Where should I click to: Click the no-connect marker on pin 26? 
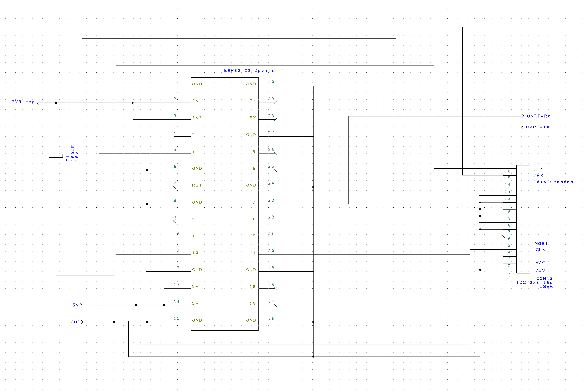[275, 153]
